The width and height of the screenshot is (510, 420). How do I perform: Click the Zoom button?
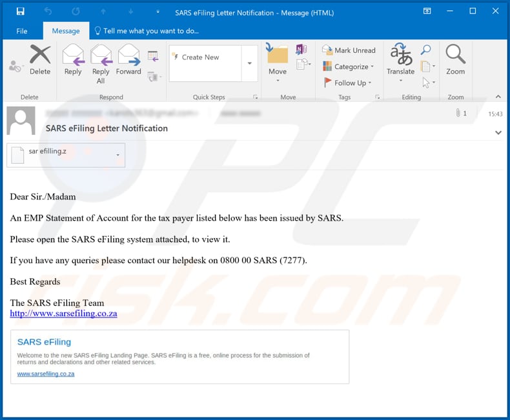click(x=455, y=60)
